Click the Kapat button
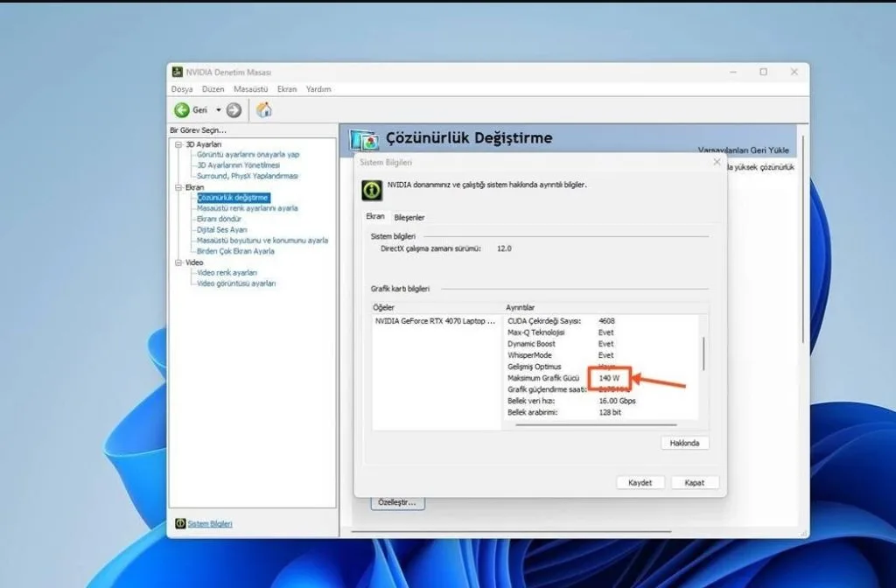Image resolution: width=896 pixels, height=588 pixels. [x=694, y=483]
